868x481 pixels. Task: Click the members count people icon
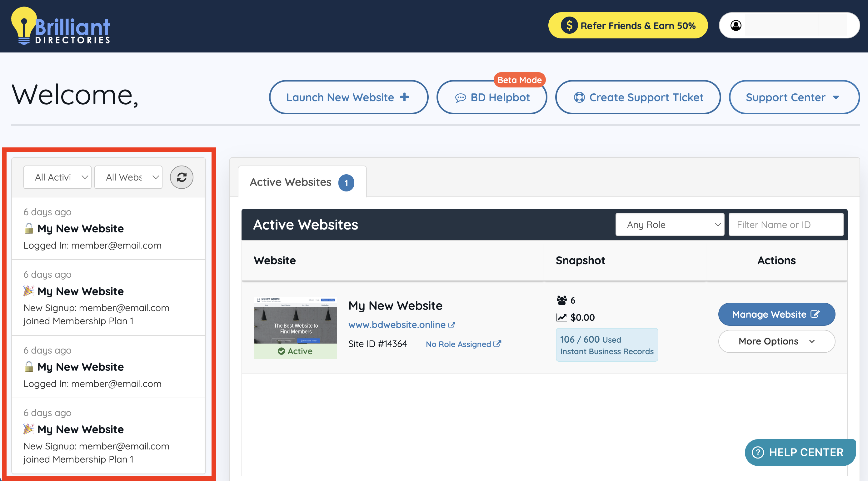(561, 300)
